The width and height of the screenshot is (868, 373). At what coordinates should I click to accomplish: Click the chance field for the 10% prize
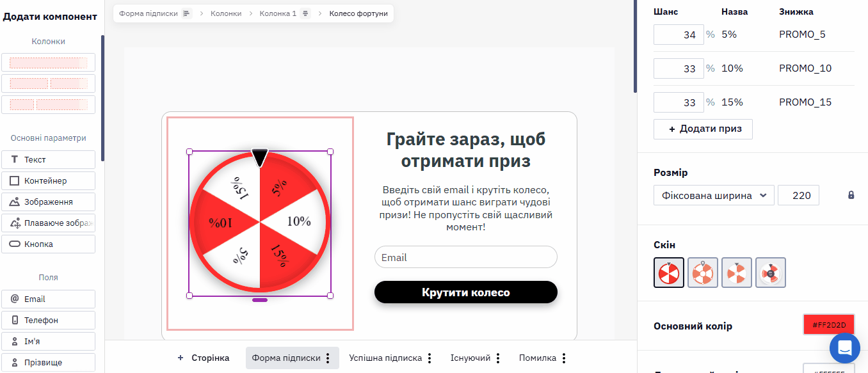tap(679, 68)
